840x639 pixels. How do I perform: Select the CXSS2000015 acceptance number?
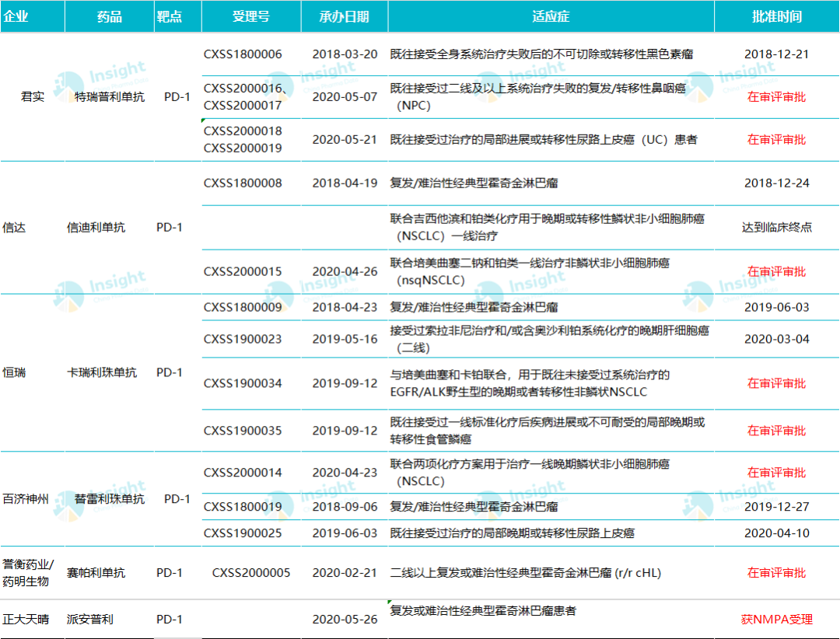[243, 271]
